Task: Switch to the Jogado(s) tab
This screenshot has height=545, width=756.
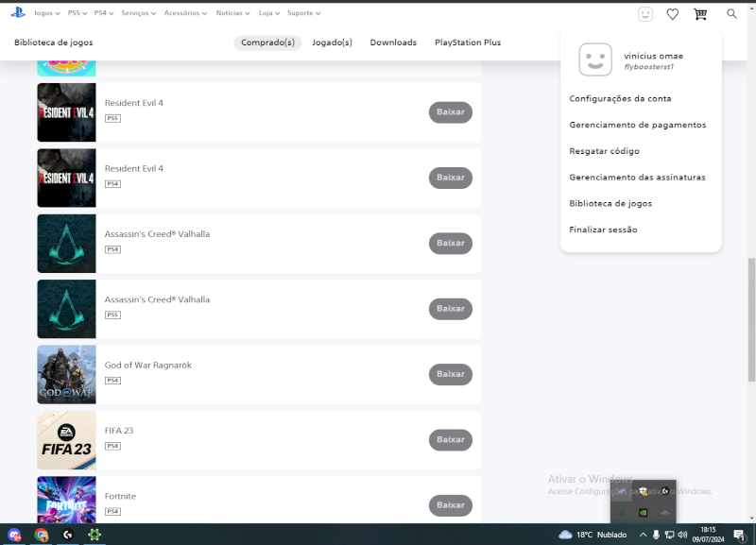Action: click(332, 43)
